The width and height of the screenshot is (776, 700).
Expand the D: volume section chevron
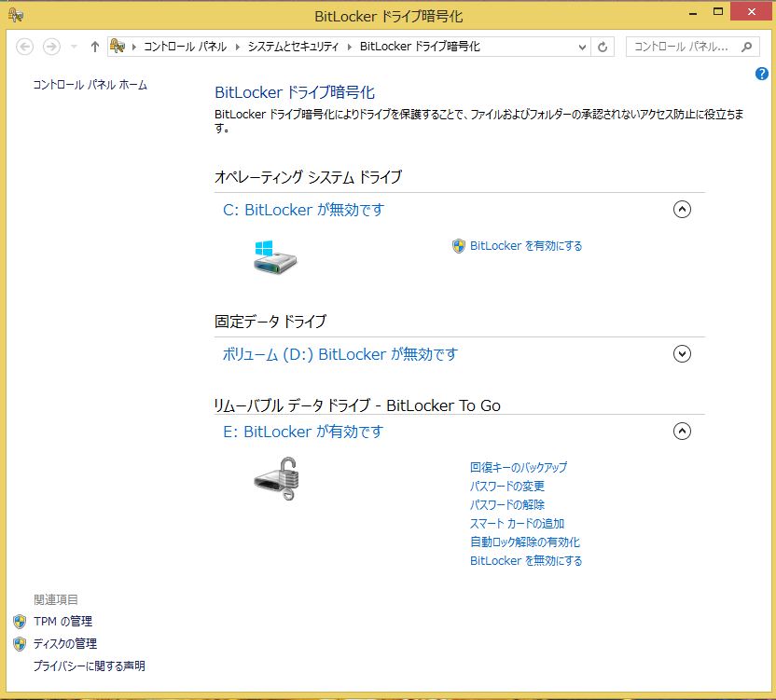(x=682, y=353)
